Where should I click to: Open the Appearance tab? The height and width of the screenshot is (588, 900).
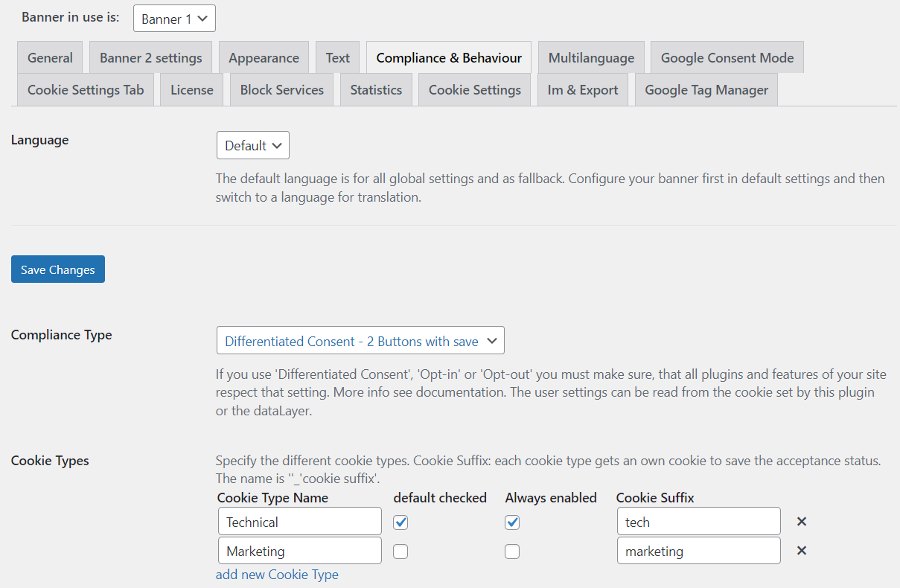tap(264, 57)
